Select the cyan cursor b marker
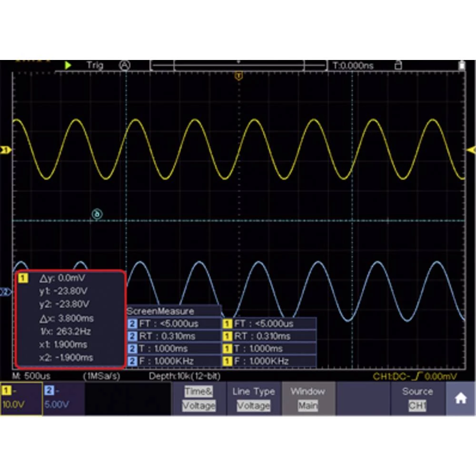The width and height of the screenshot is (476, 476). (97, 215)
